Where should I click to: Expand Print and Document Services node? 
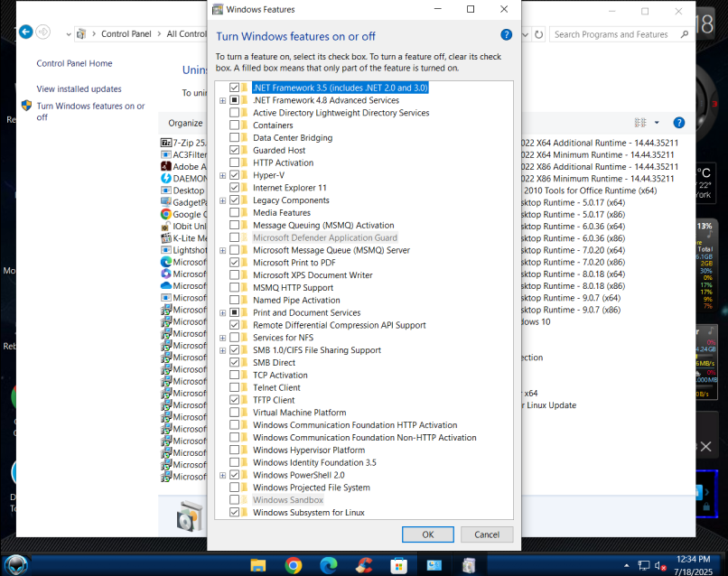(x=223, y=313)
